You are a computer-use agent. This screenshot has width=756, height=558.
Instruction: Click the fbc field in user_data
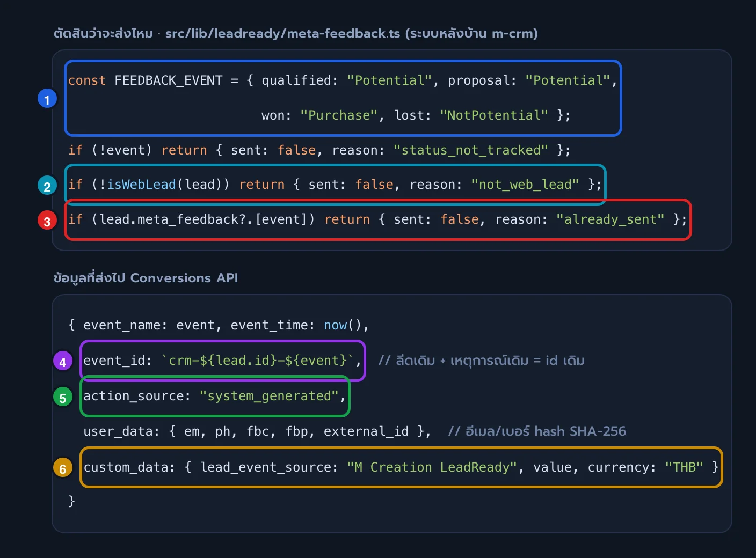tap(258, 431)
